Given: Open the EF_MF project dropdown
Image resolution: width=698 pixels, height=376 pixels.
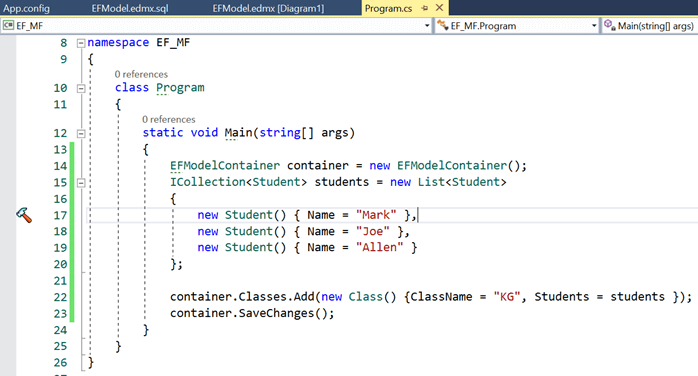Looking at the screenshot, I should 427,26.
